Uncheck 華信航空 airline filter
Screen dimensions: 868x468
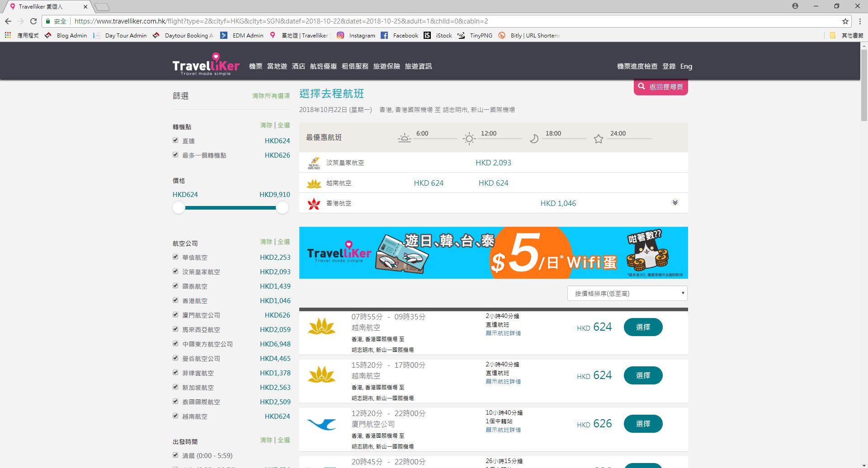(175, 257)
